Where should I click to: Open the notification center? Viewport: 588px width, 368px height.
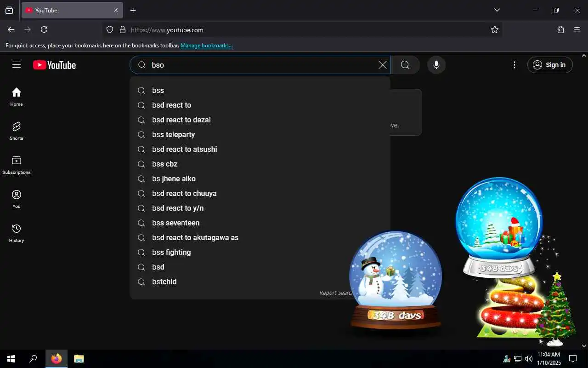(x=573, y=359)
